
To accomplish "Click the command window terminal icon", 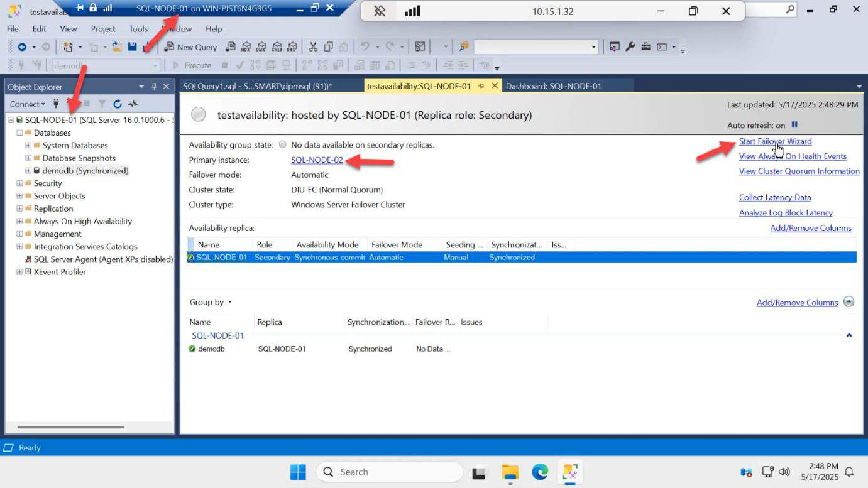I will coord(662,46).
